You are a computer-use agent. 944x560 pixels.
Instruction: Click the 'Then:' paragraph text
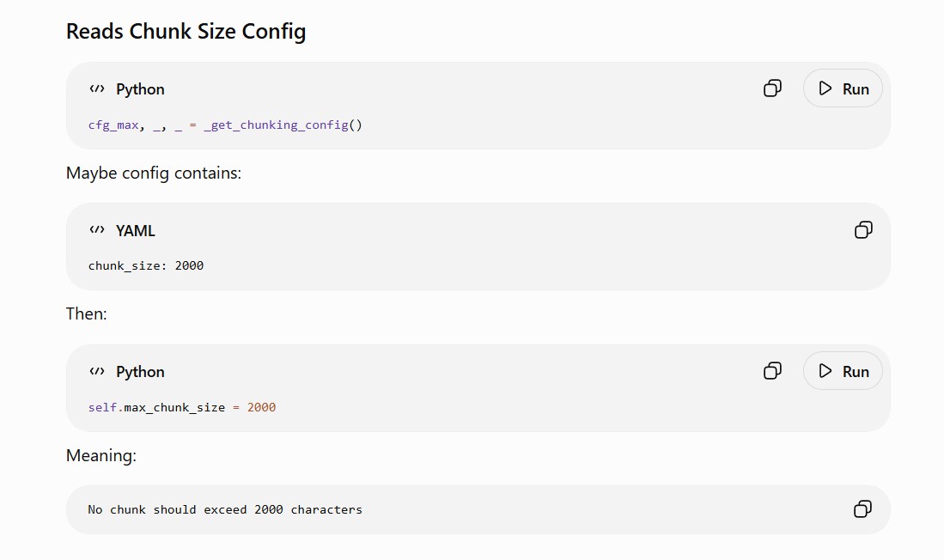(x=86, y=314)
